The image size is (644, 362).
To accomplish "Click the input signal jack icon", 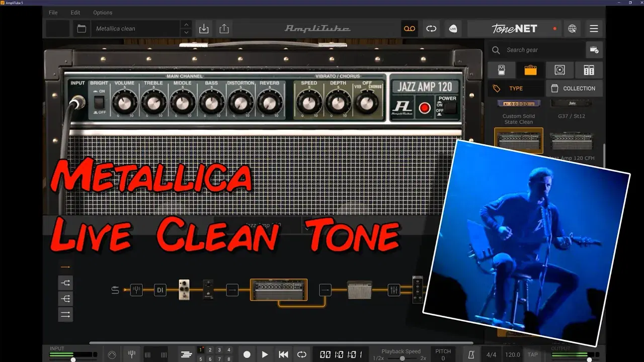I will (x=115, y=290).
